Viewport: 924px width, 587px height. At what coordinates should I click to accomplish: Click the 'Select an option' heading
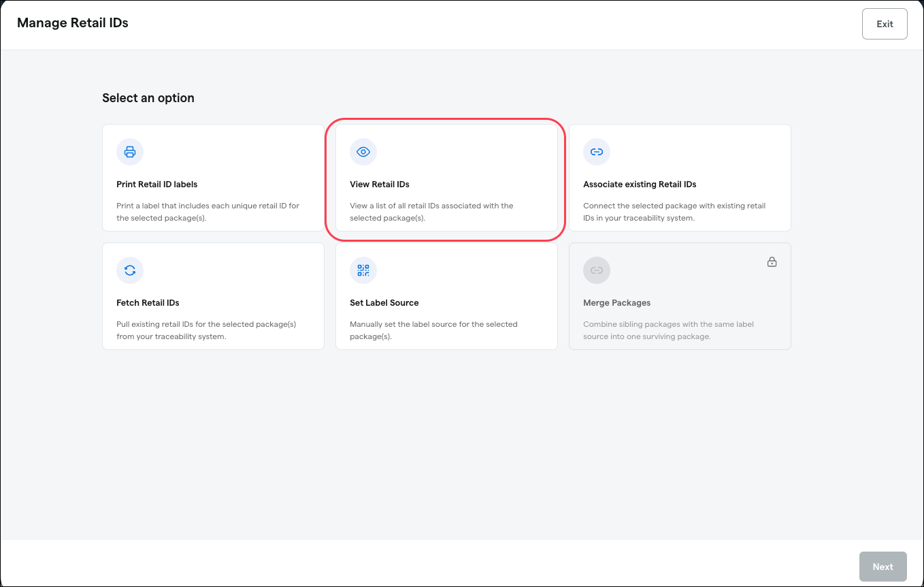[x=148, y=98]
